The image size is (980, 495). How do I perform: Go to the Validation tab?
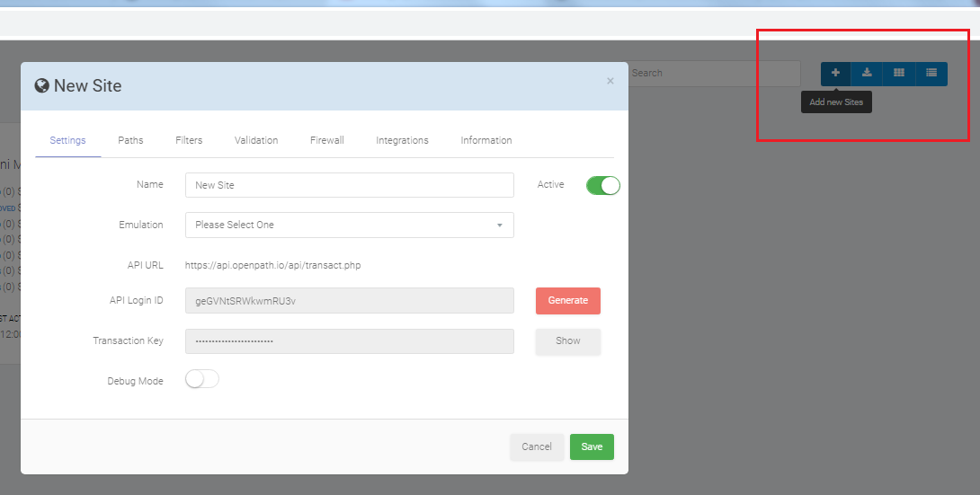tap(256, 140)
